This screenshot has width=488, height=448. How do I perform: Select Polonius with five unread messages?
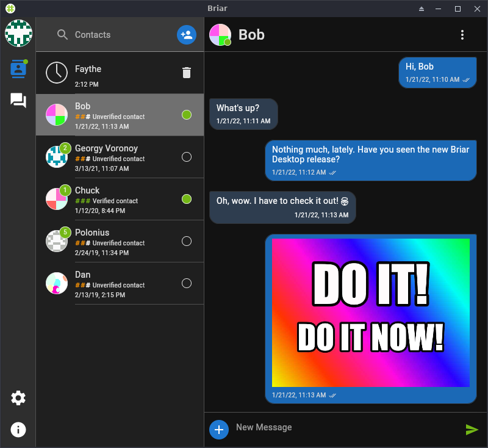click(x=110, y=240)
